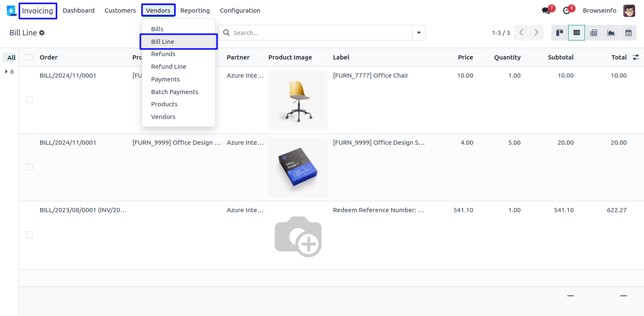
Task: Select all rows with header checkbox
Action: (30, 57)
